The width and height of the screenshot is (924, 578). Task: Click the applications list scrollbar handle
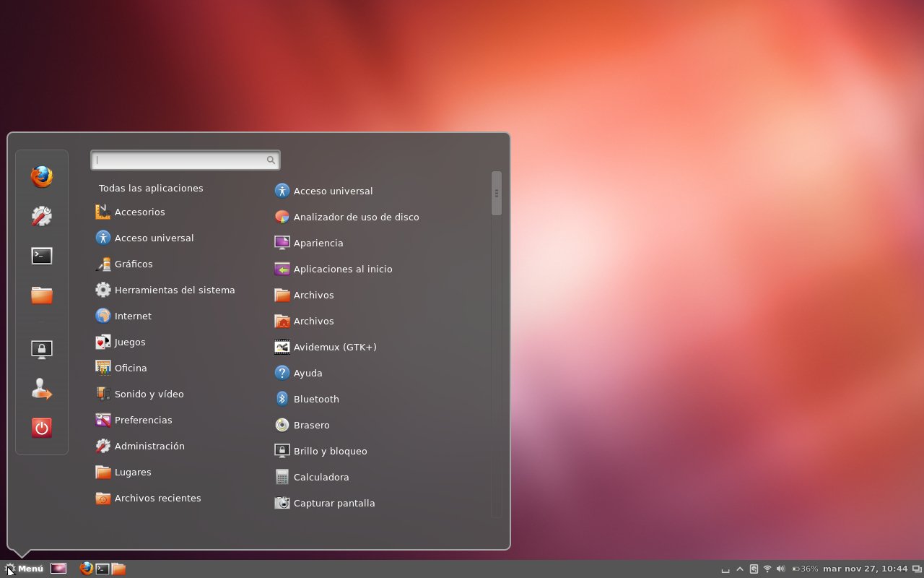point(496,193)
